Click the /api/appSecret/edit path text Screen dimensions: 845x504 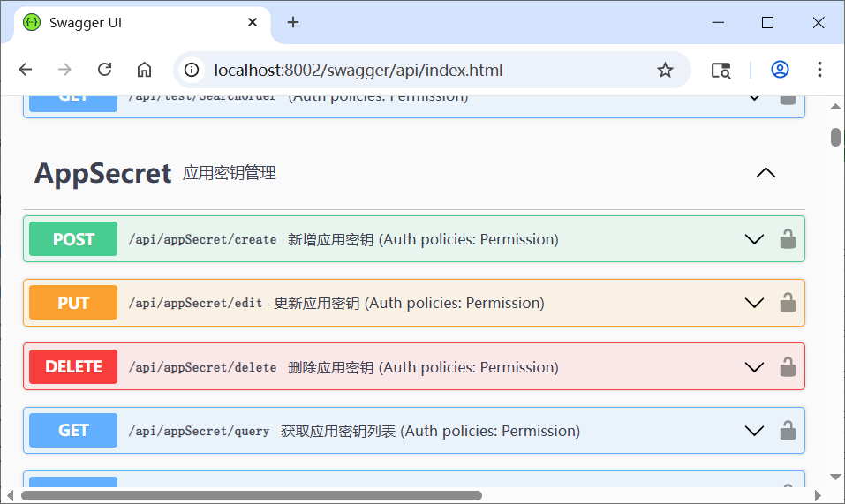[x=196, y=303]
